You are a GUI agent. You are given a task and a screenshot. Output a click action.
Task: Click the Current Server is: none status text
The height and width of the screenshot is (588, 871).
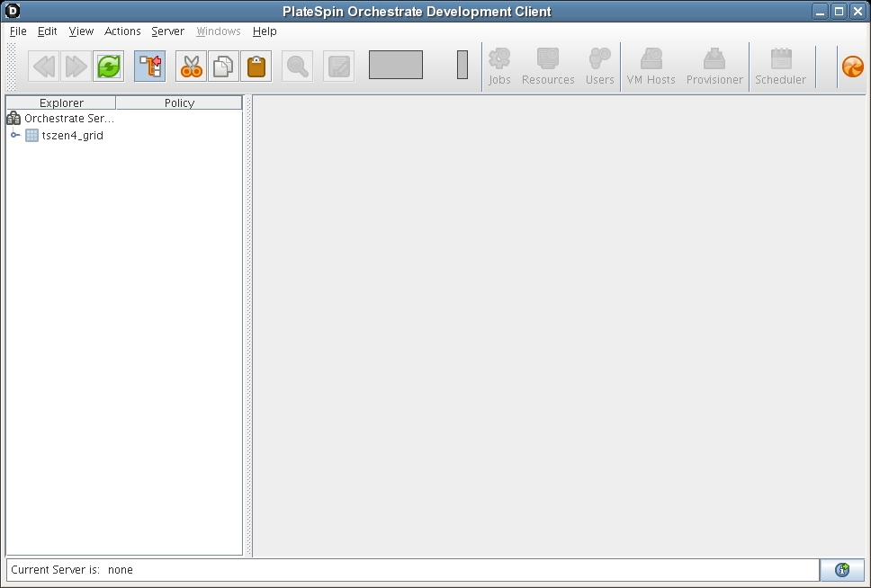72,570
